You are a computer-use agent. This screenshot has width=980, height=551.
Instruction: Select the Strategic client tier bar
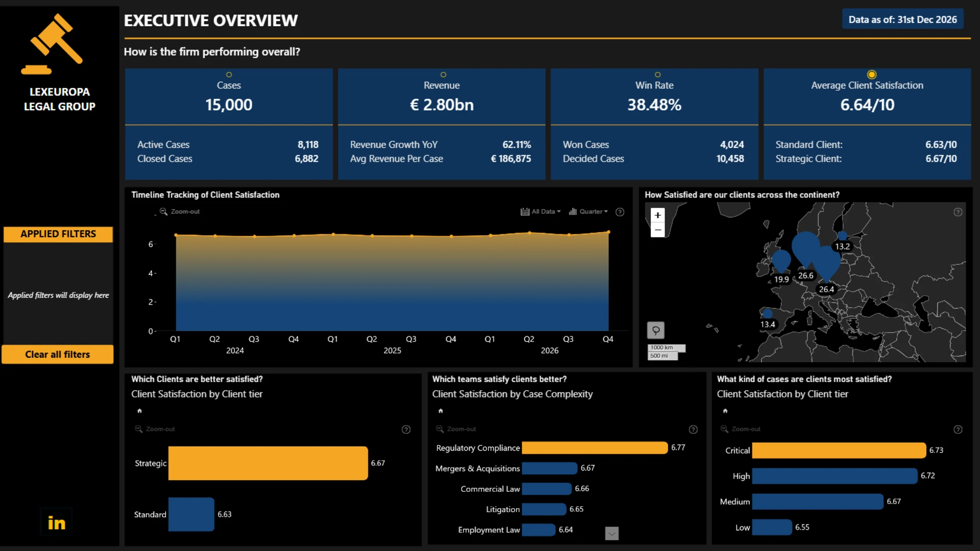[x=268, y=463]
